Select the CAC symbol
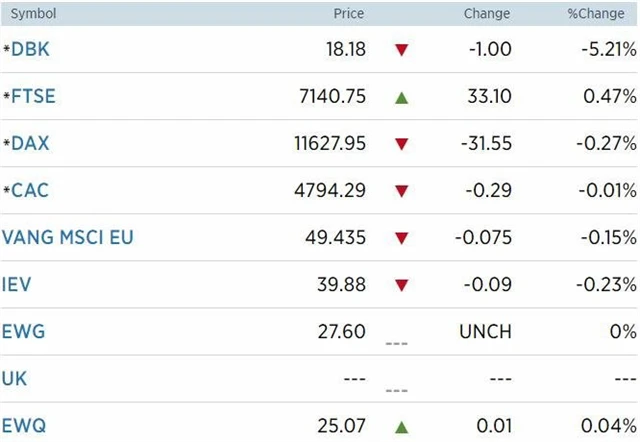Viewport: 640px width, 442px height. tap(29, 191)
